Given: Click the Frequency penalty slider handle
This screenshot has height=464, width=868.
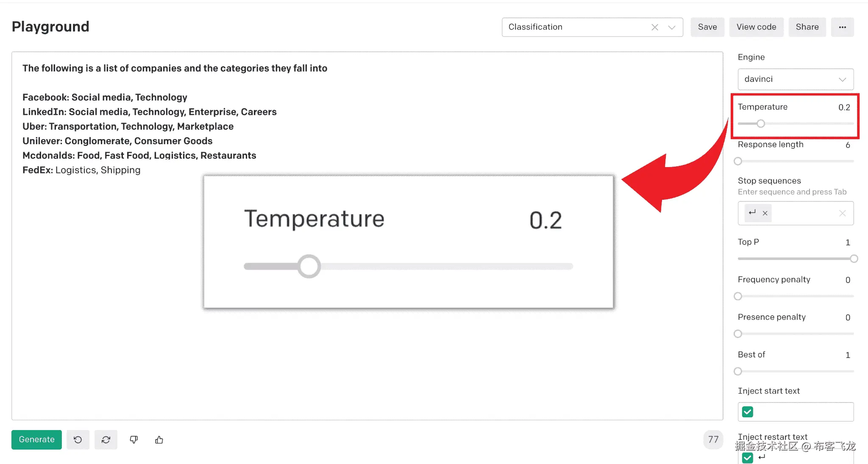Looking at the screenshot, I should (x=738, y=296).
